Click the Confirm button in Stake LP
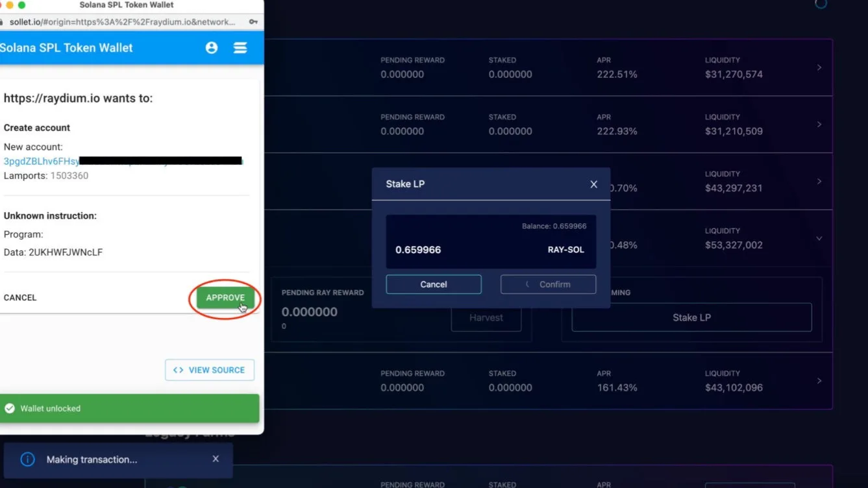 coord(548,284)
